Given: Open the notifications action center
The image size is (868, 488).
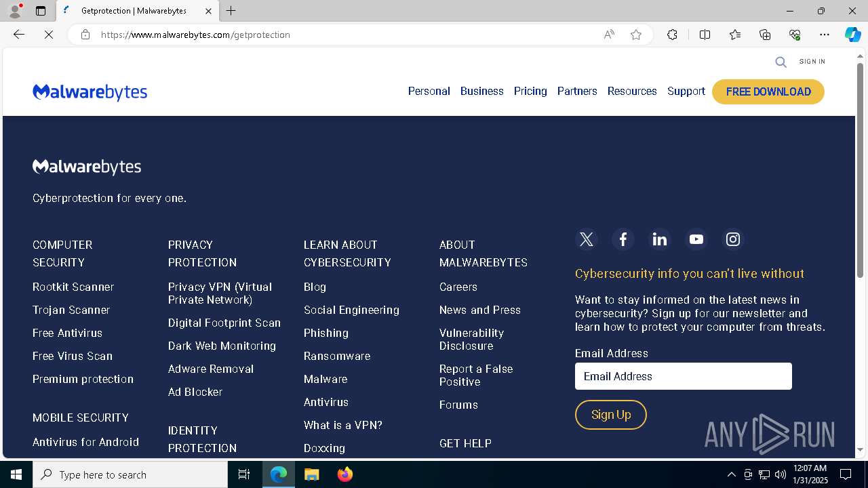Looking at the screenshot, I should pos(846,474).
